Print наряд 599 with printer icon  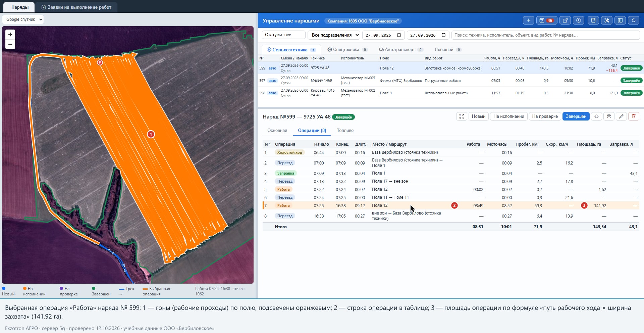(x=609, y=116)
